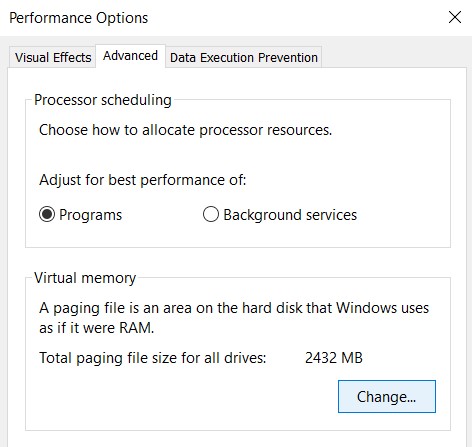Click blank area right of Data Execution Prevention tab
Viewport: 472px width, 447px height.
(x=393, y=57)
